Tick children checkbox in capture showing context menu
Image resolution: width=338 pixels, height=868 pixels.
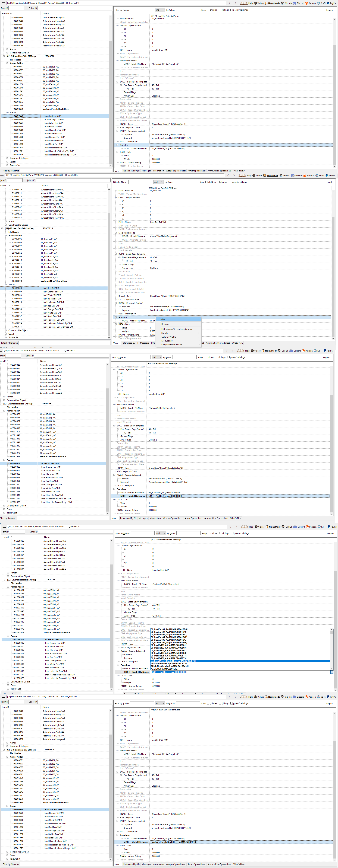tap(206, 182)
